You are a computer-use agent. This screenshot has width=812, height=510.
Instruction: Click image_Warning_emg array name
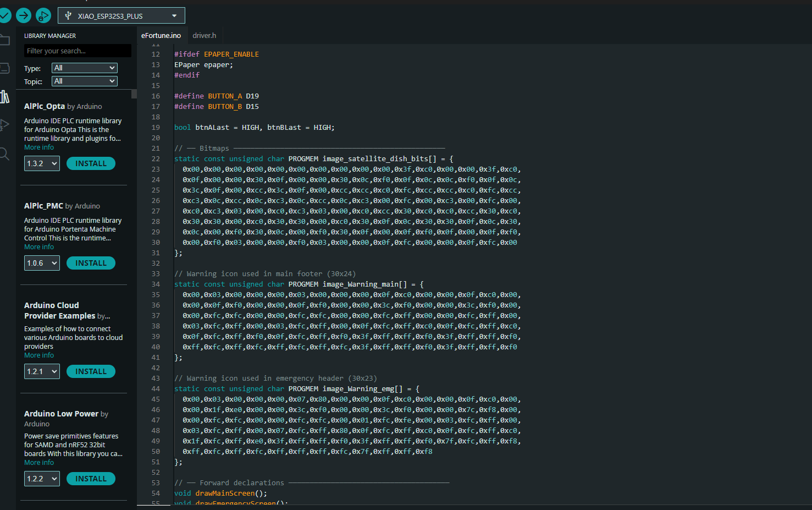(358, 388)
